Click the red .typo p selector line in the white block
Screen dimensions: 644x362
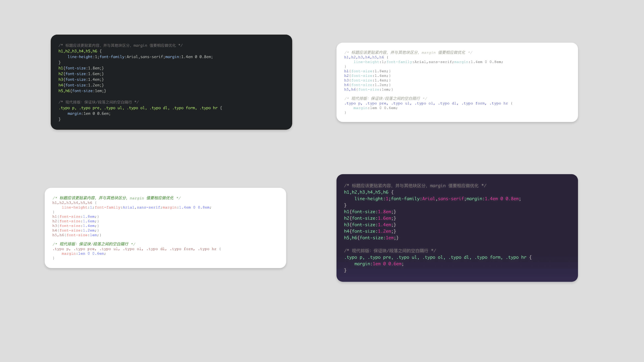136,249
